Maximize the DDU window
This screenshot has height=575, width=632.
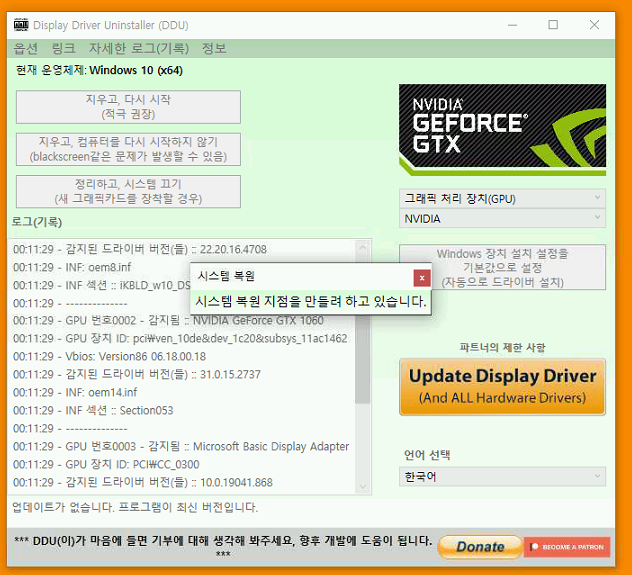pyautogui.click(x=553, y=25)
